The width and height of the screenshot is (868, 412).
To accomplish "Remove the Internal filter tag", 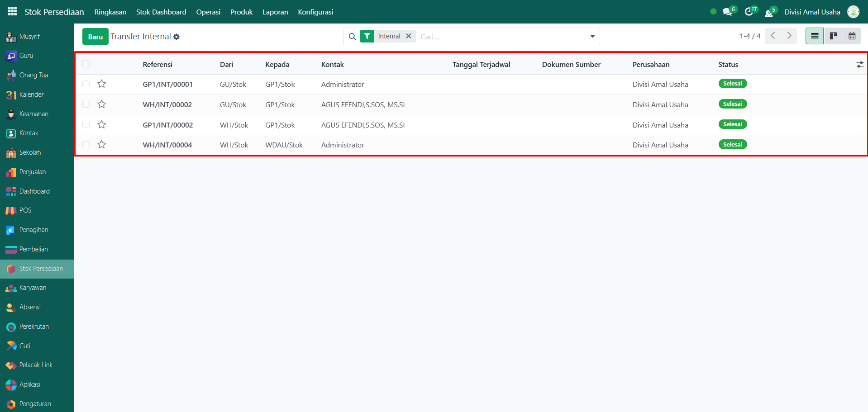I will (x=408, y=36).
